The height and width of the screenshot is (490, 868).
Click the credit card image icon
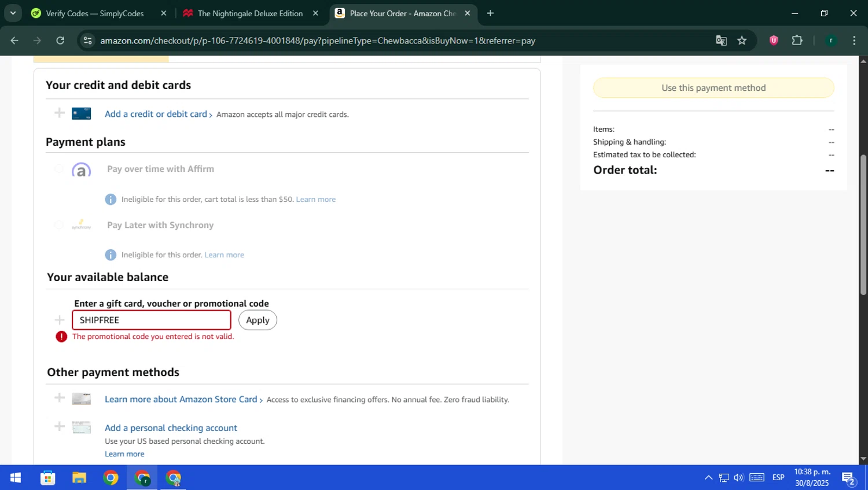81,113
